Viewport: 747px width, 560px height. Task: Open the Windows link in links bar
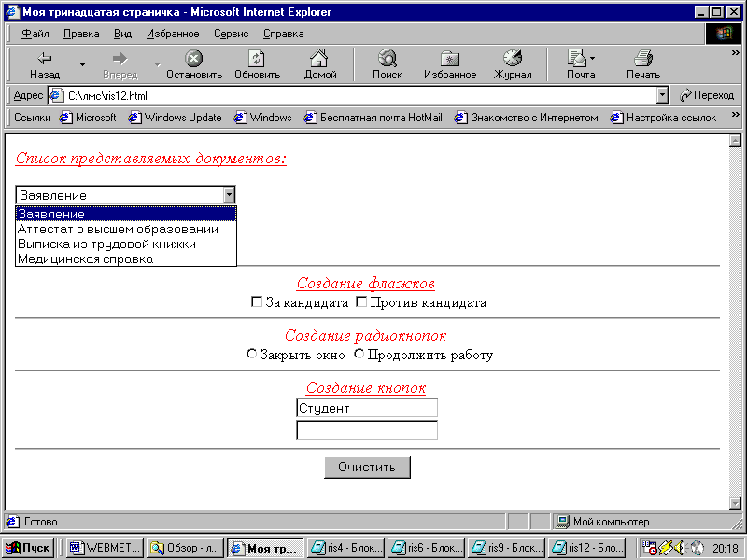pos(263,118)
